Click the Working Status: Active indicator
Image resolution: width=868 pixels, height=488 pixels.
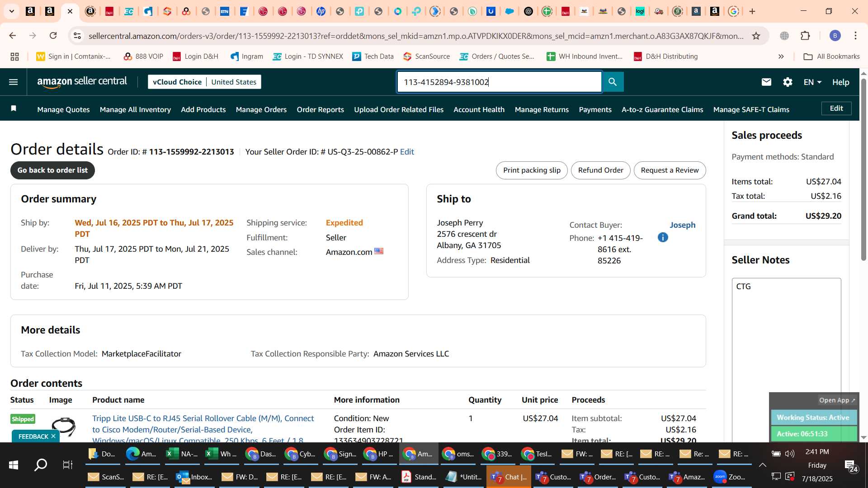pyautogui.click(x=813, y=418)
